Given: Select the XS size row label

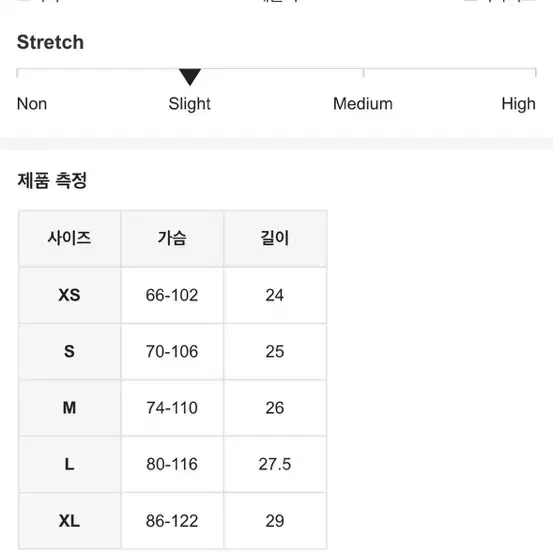Looking at the screenshot, I should click(69, 295).
